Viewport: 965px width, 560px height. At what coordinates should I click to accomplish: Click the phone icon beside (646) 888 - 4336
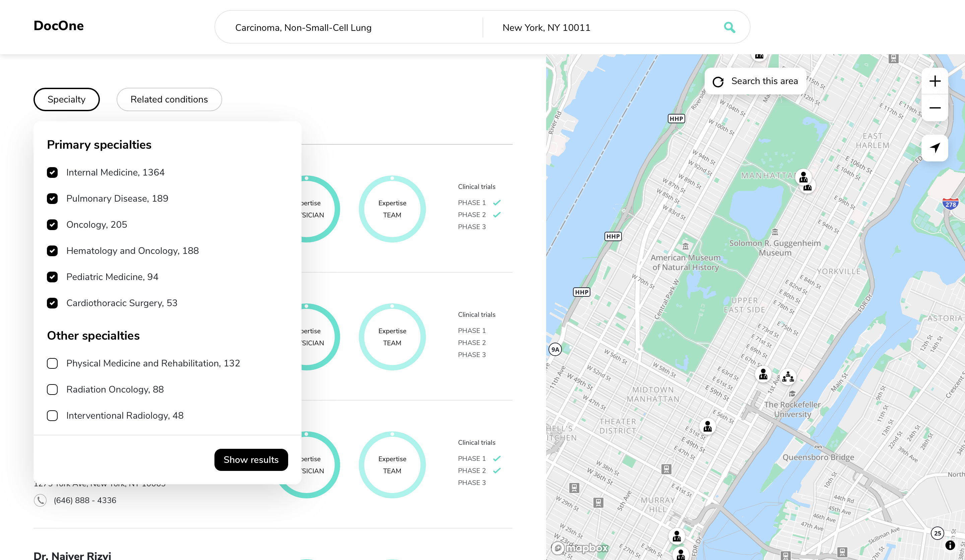point(40,500)
